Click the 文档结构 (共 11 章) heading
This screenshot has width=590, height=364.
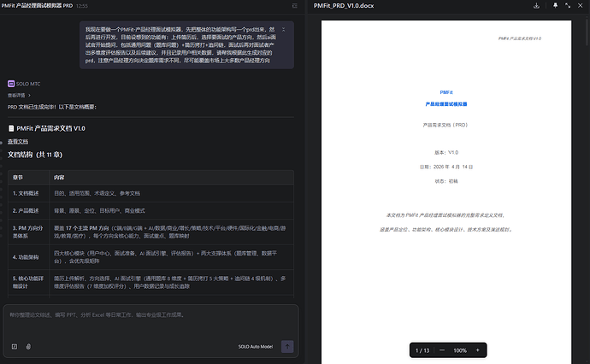click(35, 155)
